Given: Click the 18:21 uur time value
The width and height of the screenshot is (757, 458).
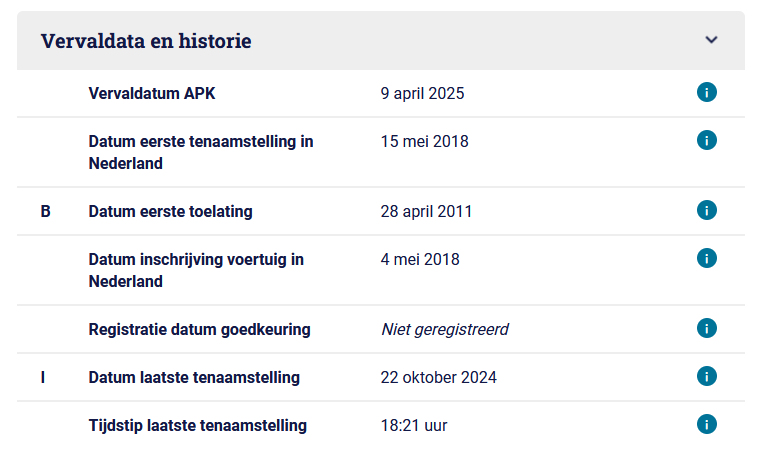Looking at the screenshot, I should [414, 426].
